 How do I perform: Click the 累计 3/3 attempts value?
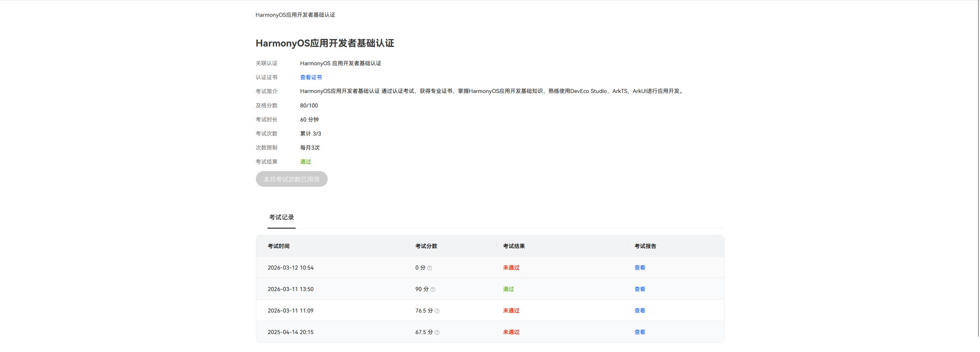click(311, 134)
